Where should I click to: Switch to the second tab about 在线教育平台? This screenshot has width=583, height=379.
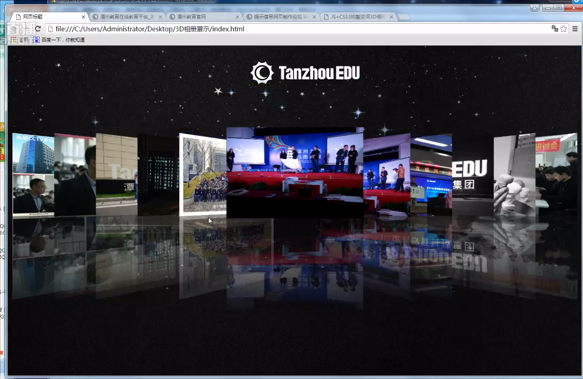click(126, 17)
